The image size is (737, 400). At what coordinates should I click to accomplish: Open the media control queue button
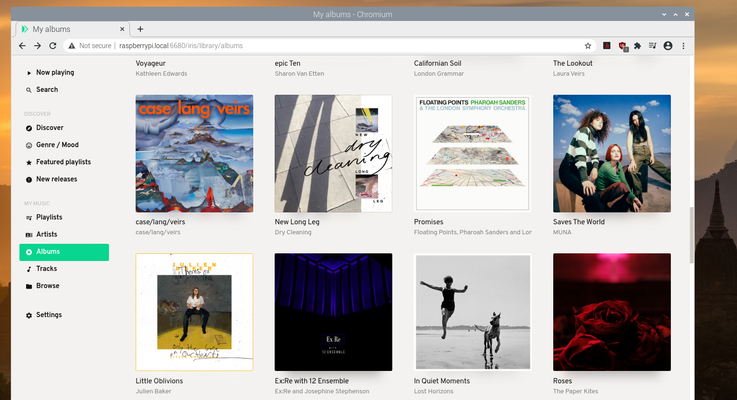[652, 46]
